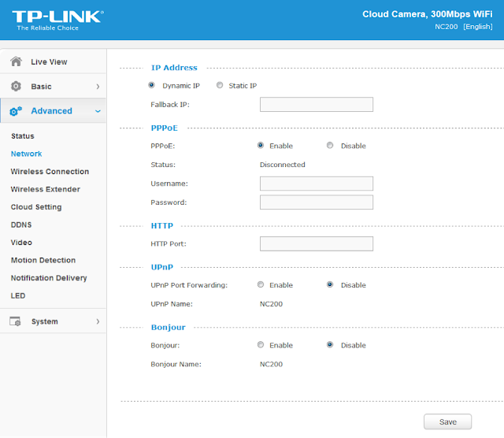Change language via the English link
Viewport: 504px width, 438px height.
click(477, 27)
